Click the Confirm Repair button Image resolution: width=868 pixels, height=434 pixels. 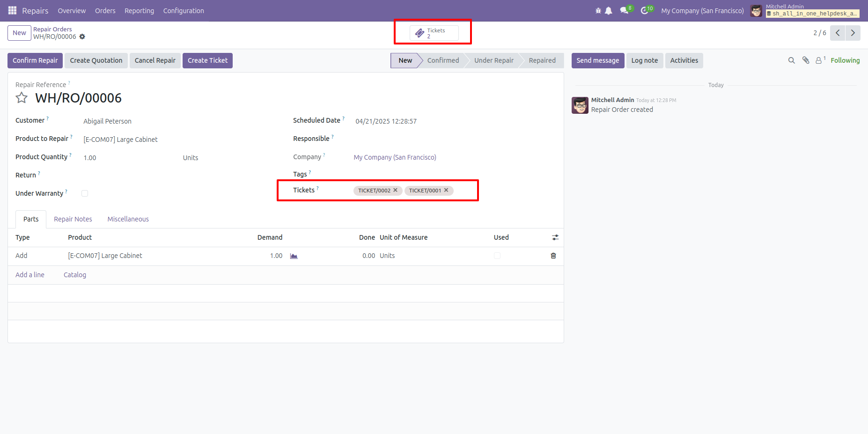tap(35, 60)
